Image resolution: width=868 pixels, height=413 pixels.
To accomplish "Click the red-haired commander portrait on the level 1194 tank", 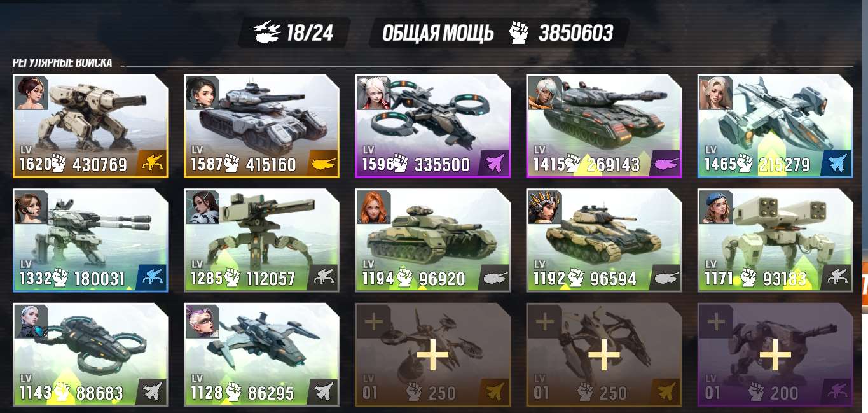I will tap(373, 207).
